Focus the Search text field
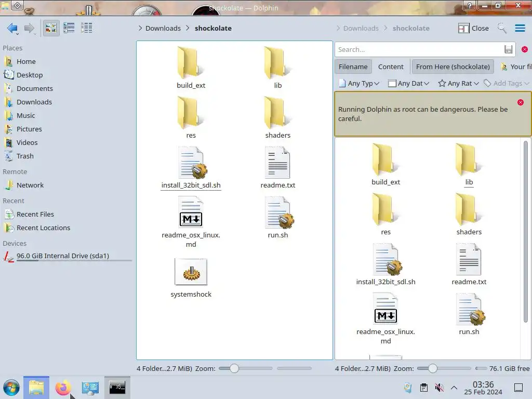This screenshot has height=399, width=532. point(420,49)
